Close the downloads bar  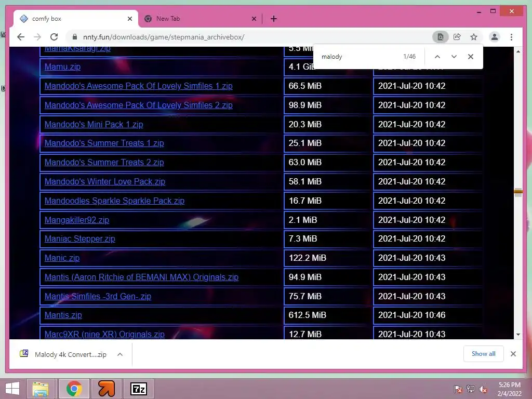[513, 354]
